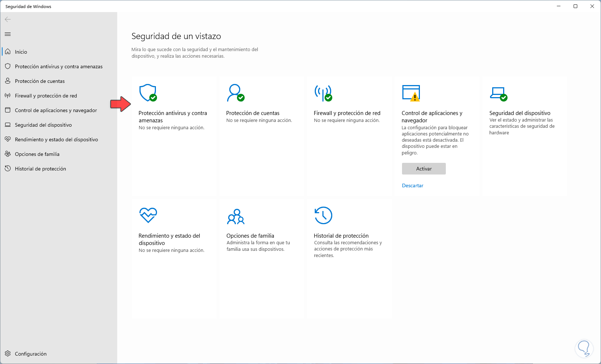Select Protección de cuentas in the sidebar
The image size is (601, 364).
tap(40, 81)
